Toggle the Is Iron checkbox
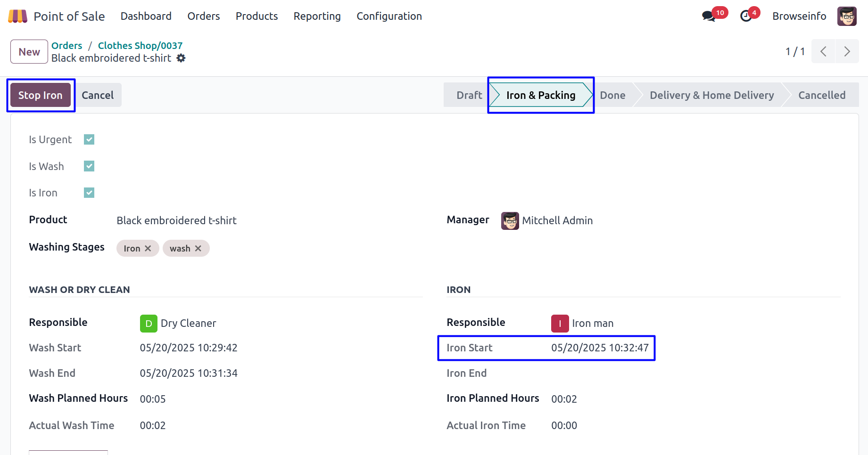 coord(89,193)
